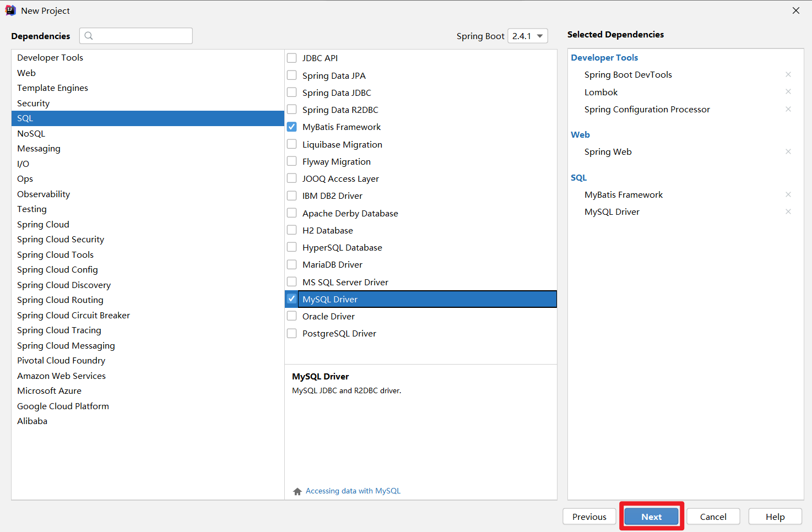Check the IBM DB2 Driver checkbox
This screenshot has height=532, width=812.
coord(292,196)
